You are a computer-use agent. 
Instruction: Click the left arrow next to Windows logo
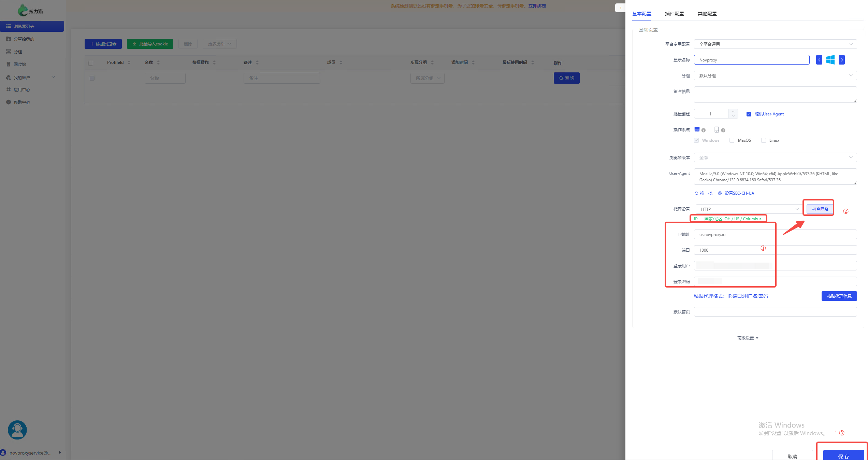[x=819, y=60]
